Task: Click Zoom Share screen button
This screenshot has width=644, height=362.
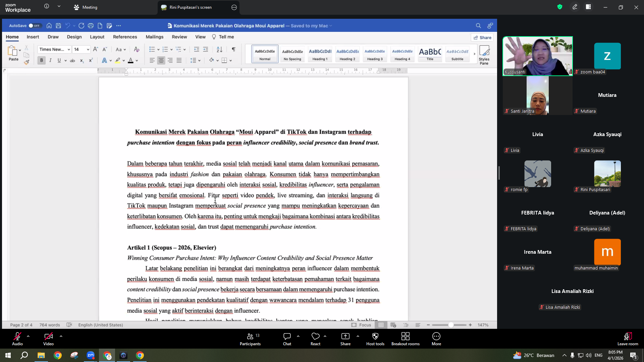Action: pos(345,339)
